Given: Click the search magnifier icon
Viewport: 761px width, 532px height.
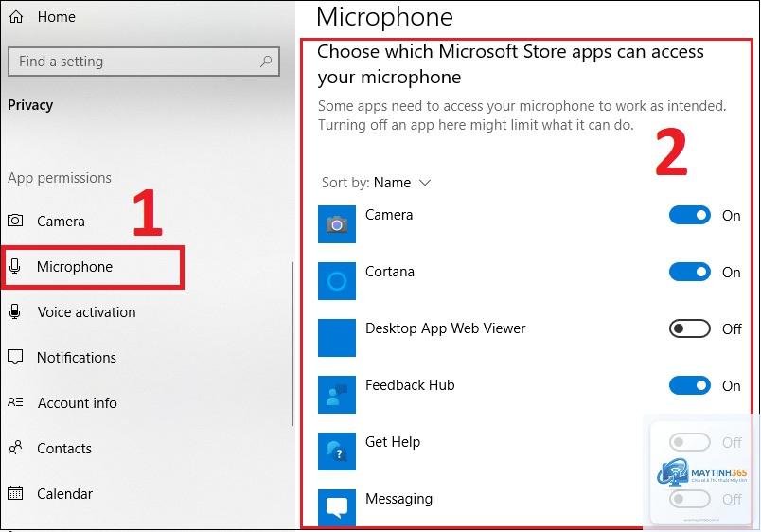Looking at the screenshot, I should click(266, 62).
